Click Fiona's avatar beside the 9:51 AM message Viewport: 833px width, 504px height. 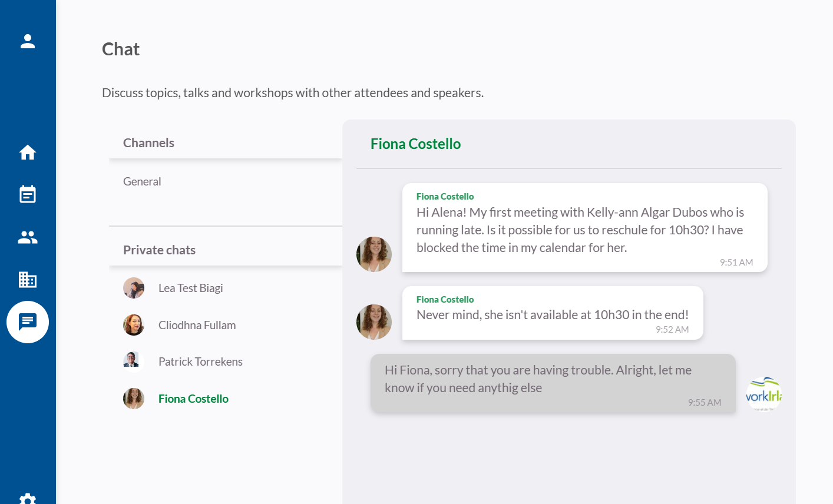(x=374, y=254)
